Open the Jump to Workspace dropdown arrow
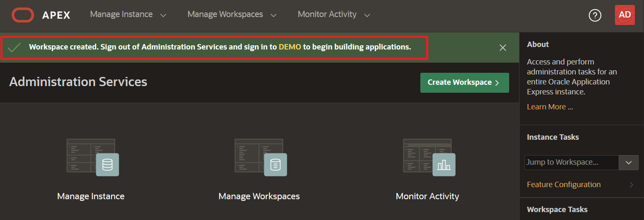644x220 pixels. pos(628,163)
